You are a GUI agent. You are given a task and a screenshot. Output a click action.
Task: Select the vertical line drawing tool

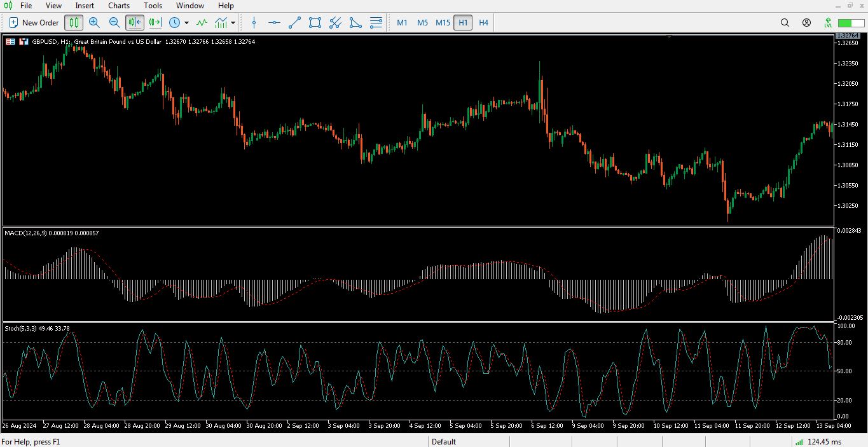(254, 22)
